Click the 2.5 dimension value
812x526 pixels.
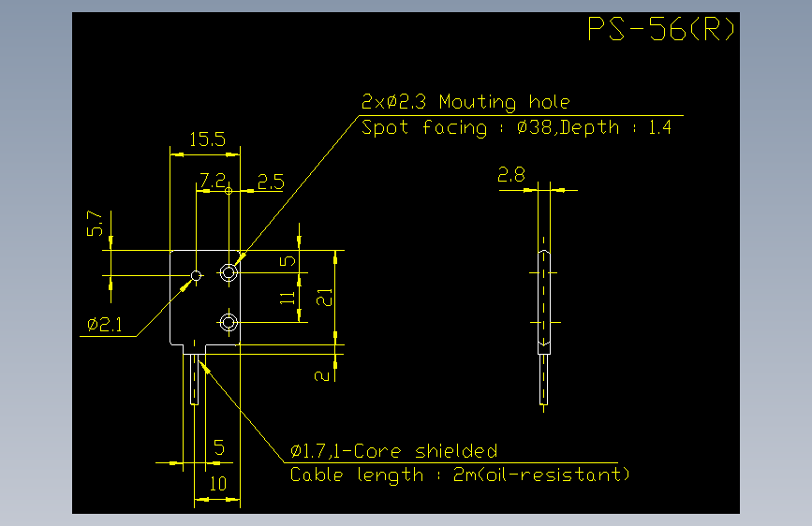[x=271, y=182]
